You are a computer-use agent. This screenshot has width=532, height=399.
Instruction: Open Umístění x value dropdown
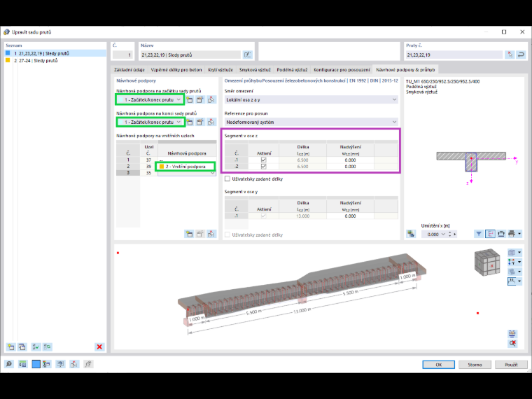click(443, 234)
